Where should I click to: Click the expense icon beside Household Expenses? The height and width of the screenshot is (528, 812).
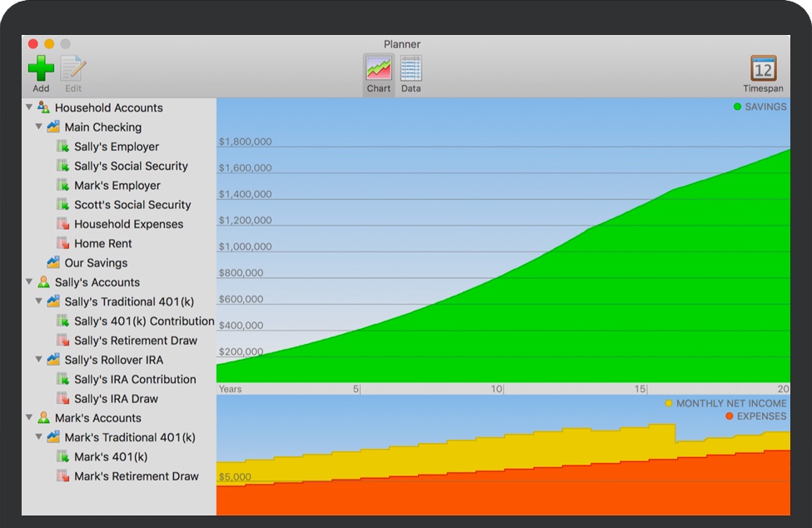tap(63, 224)
